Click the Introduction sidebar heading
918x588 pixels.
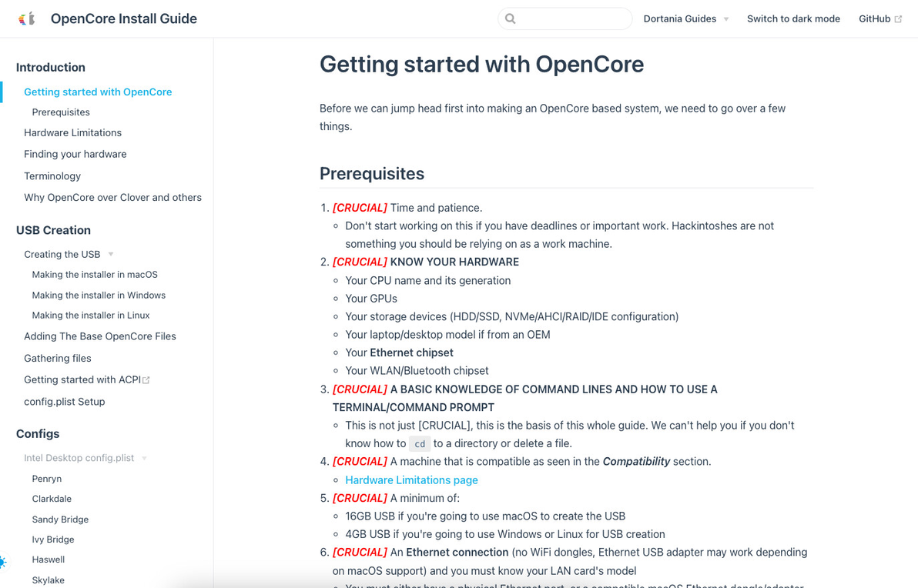click(50, 67)
